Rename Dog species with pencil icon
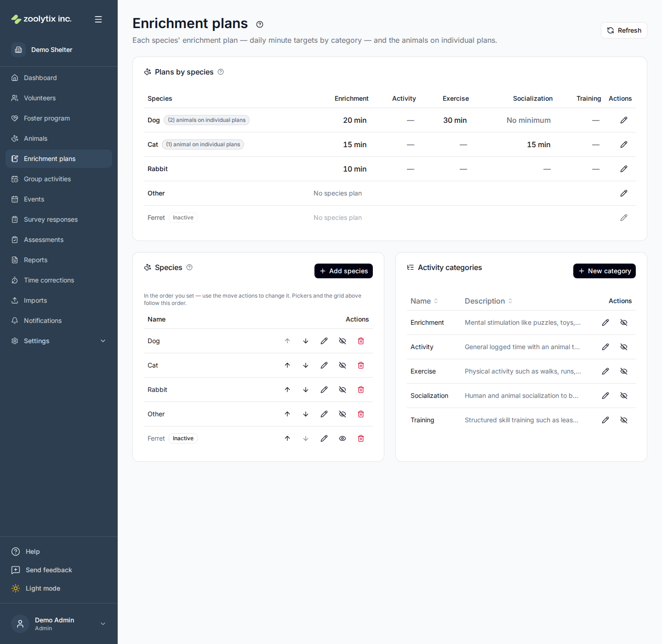This screenshot has width=662, height=644. 324,341
